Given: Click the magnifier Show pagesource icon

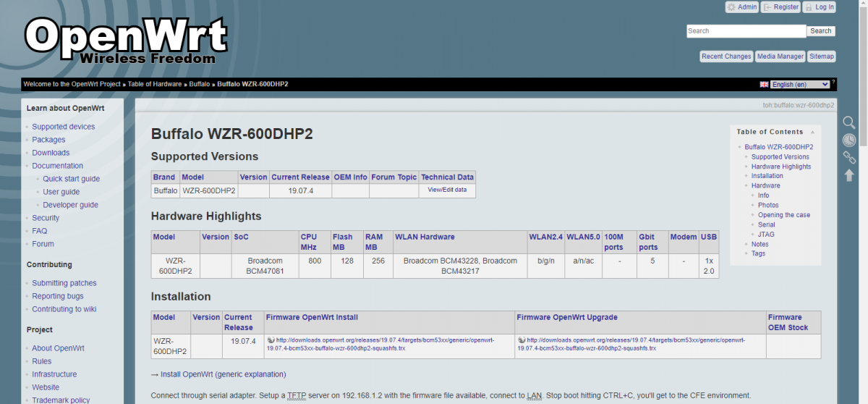Looking at the screenshot, I should click(x=849, y=122).
